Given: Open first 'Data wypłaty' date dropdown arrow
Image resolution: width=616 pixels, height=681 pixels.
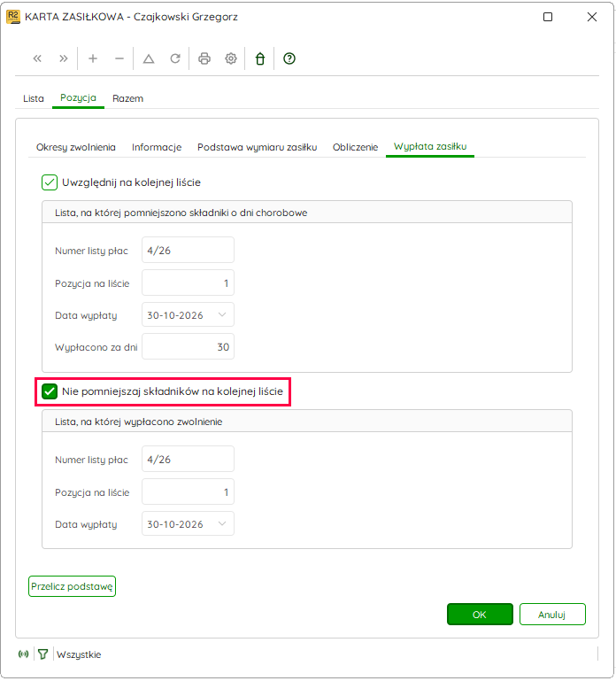Looking at the screenshot, I should pos(222,315).
